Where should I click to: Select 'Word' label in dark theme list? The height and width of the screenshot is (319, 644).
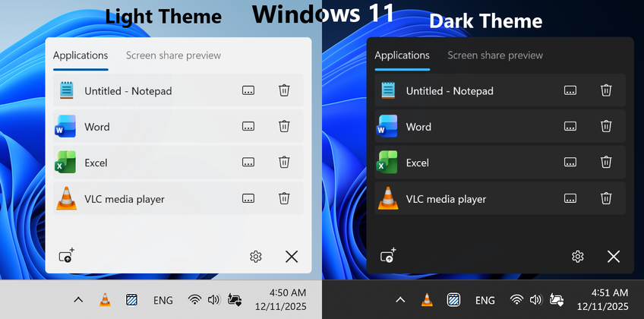pyautogui.click(x=418, y=127)
